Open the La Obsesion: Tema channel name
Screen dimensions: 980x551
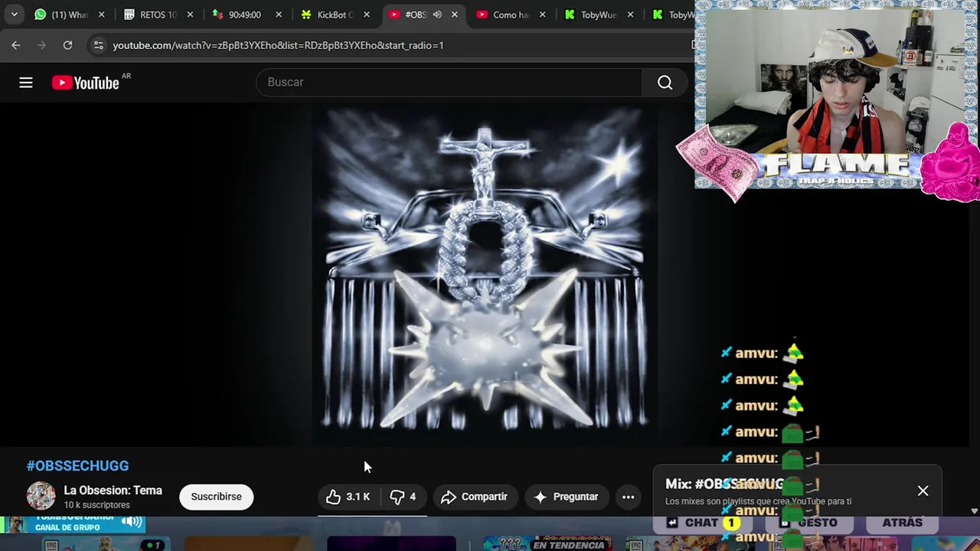pos(113,491)
